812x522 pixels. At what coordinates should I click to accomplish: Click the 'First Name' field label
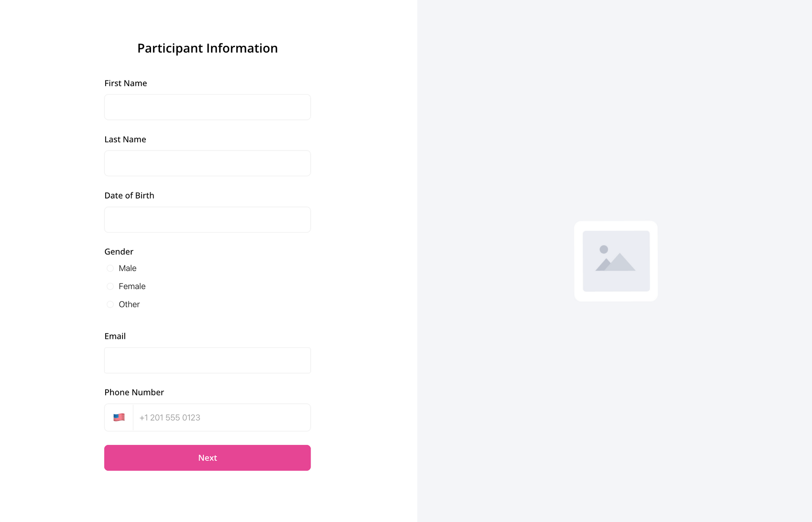[125, 83]
